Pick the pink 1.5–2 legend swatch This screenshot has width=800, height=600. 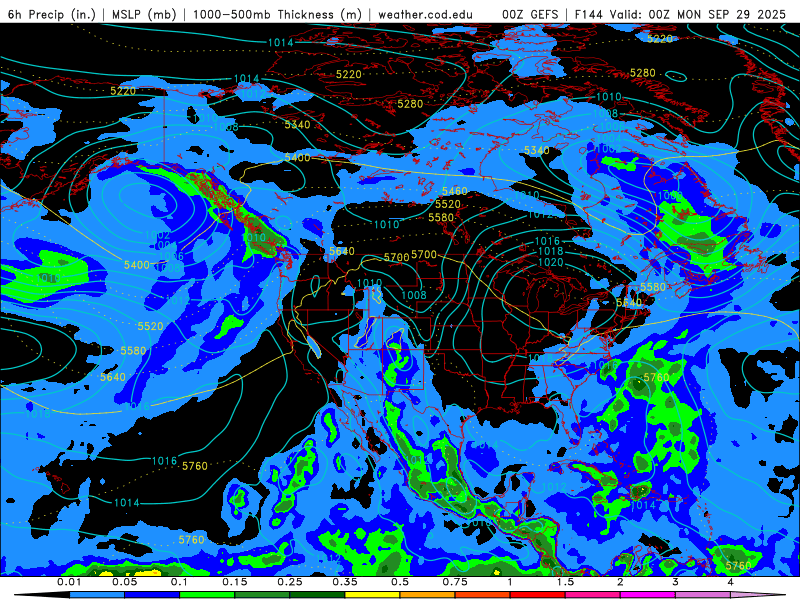coord(593,595)
